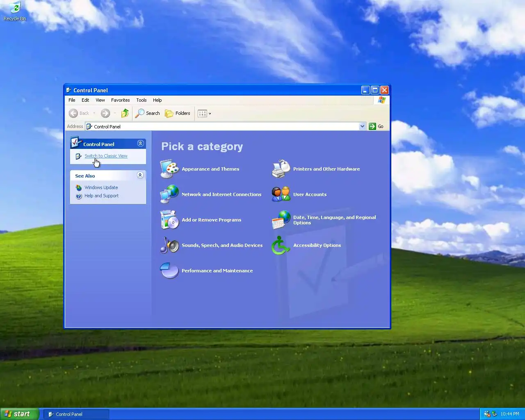Open the Network and Internet Connections icon
525x420 pixels.
[169, 194]
